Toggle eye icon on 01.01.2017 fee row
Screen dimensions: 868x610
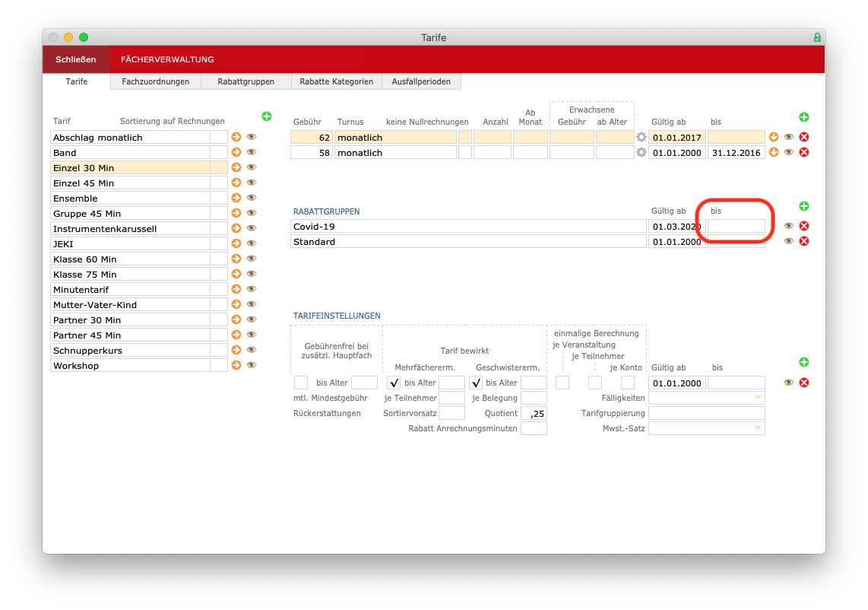789,137
